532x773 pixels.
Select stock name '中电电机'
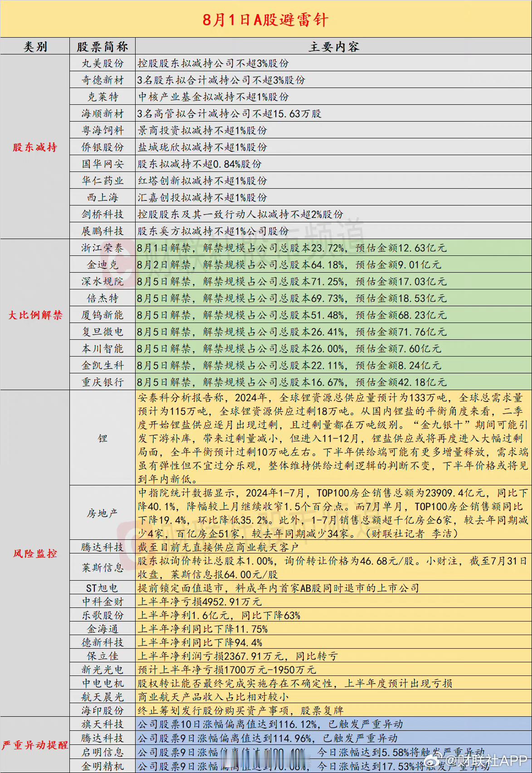click(102, 684)
